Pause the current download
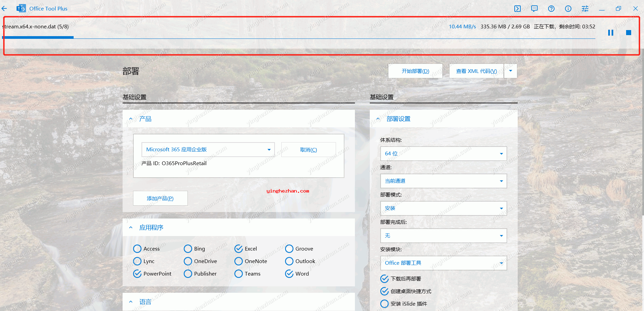Image resolution: width=644 pixels, height=311 pixels. 611,32
